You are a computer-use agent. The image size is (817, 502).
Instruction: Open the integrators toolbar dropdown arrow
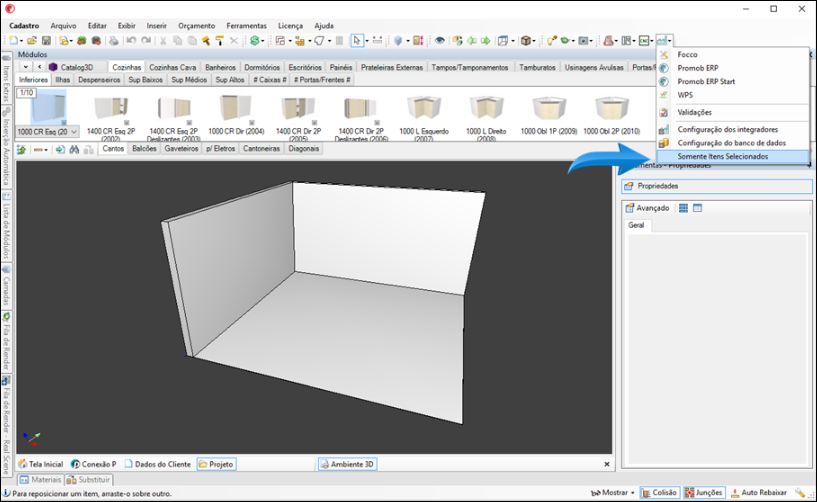pos(670,41)
